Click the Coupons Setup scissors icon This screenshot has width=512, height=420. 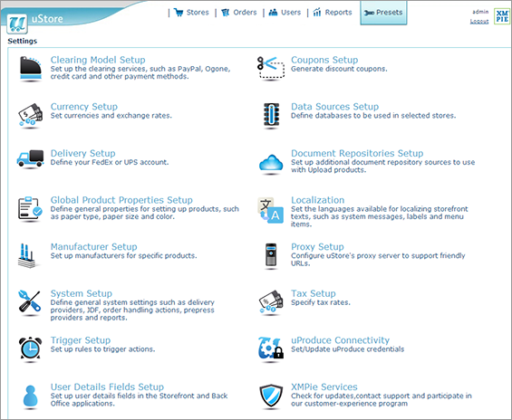(x=271, y=68)
